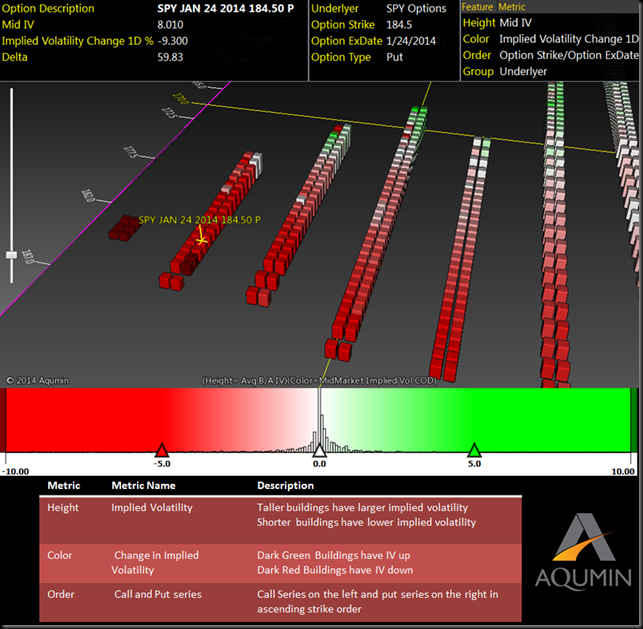Click the Option ExDate value 1/24/2014

[x=411, y=41]
